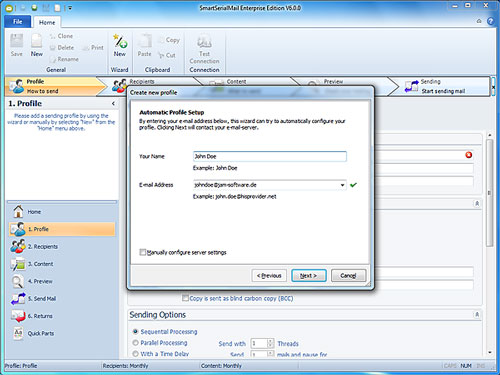
Task: Click the Print ribbon command
Action: (93, 48)
